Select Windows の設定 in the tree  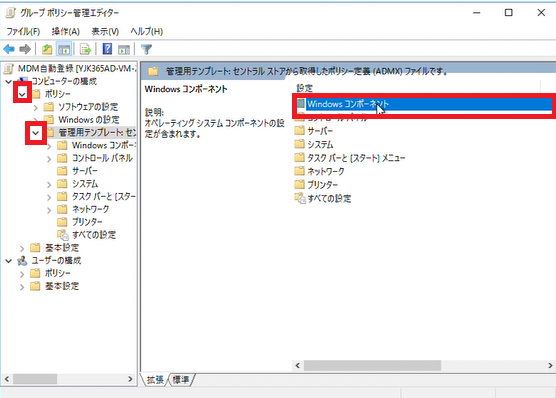click(89, 120)
